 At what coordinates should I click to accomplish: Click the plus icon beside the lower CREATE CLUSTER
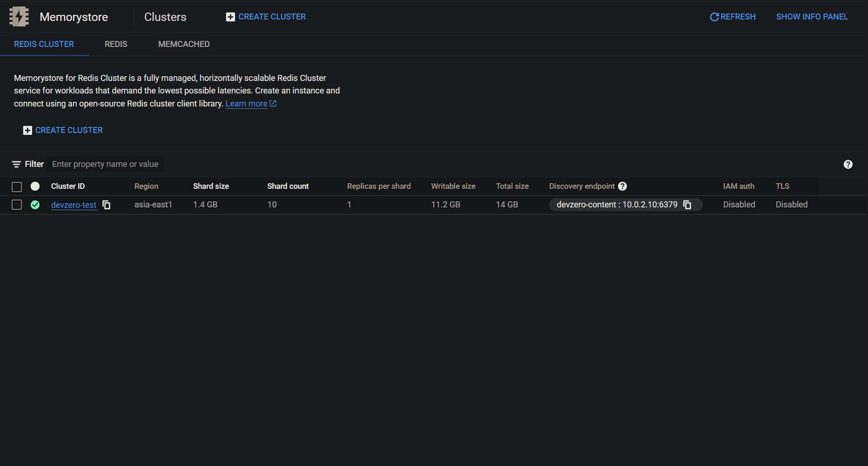(x=27, y=130)
